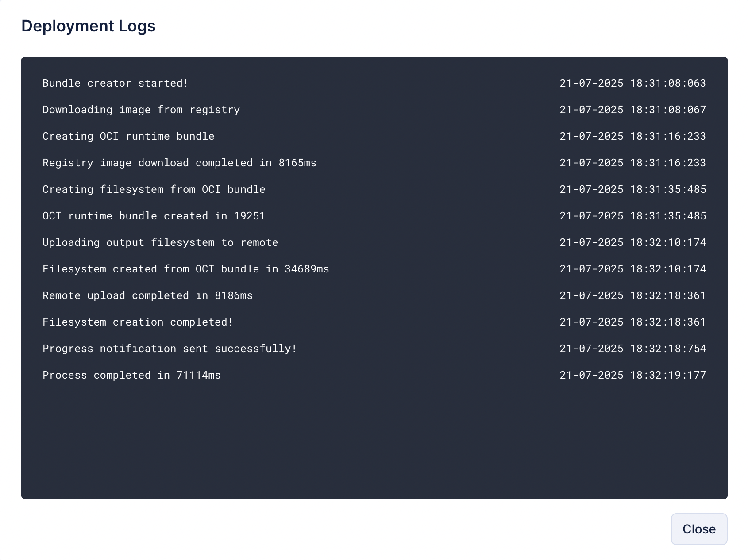Select "Progress notification sent successfully!" message
The width and height of the screenshot is (748, 560).
tap(170, 349)
